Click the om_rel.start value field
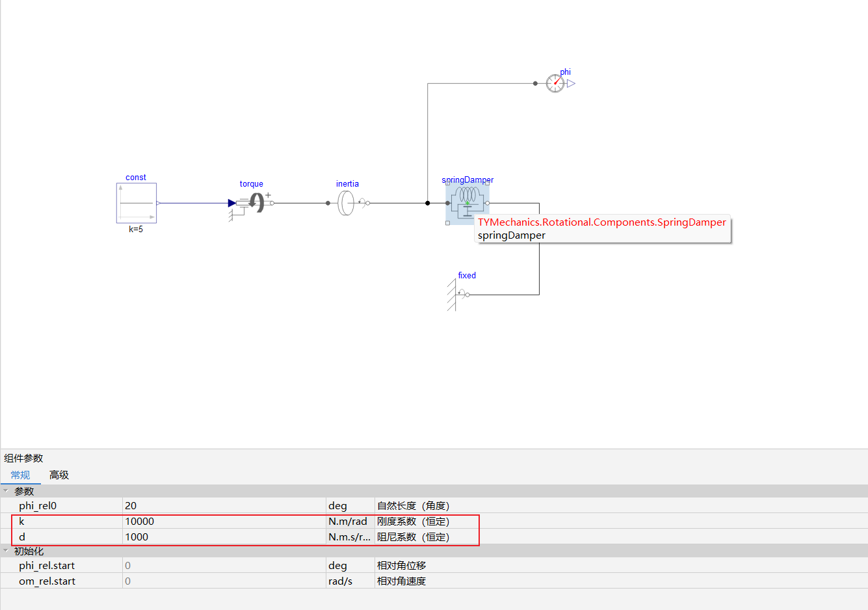The image size is (868, 610). click(224, 581)
